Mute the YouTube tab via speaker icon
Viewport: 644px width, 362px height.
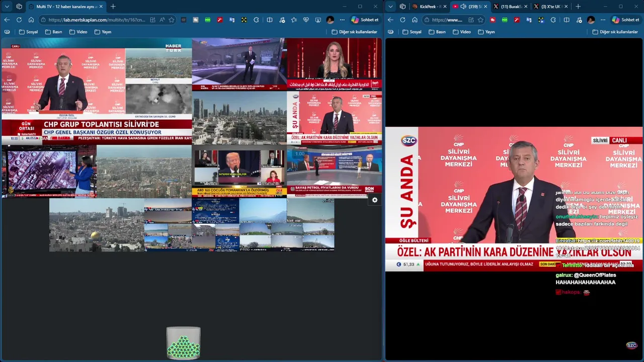pos(463,7)
